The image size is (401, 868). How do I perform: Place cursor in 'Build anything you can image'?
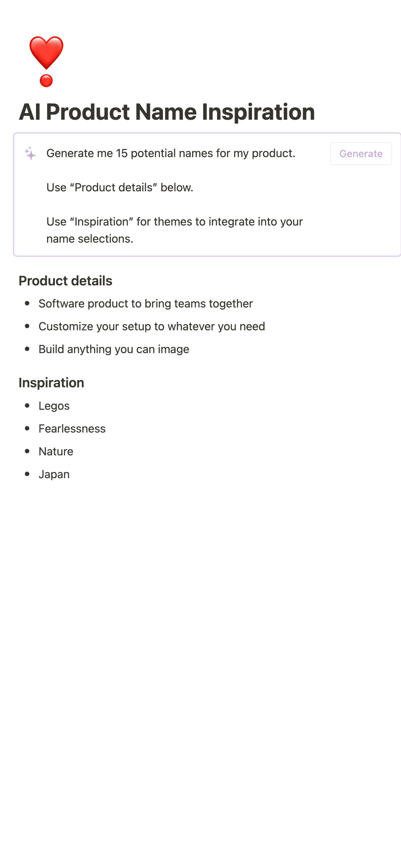pos(114,349)
